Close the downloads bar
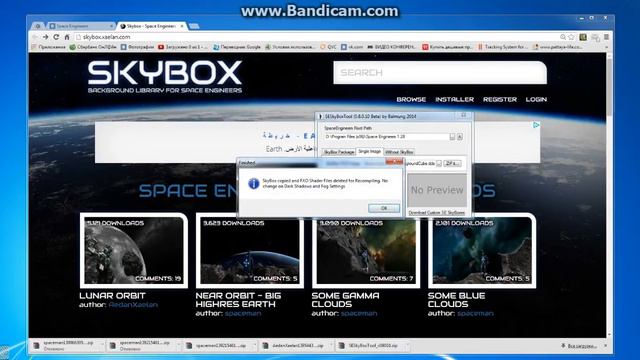 (x=605, y=346)
